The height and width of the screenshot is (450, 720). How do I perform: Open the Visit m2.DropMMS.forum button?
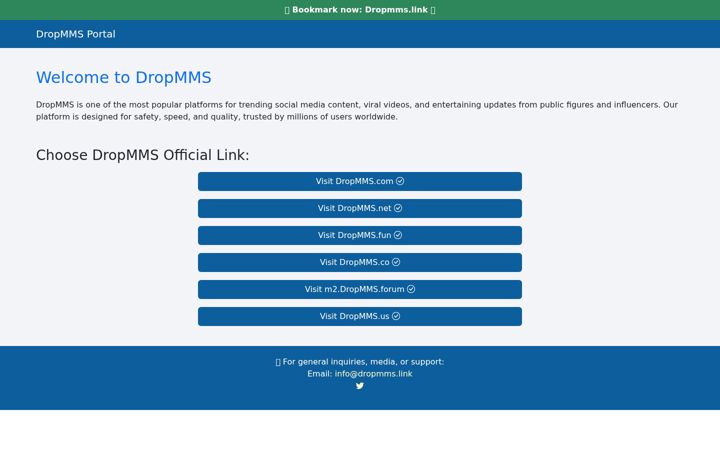360,289
